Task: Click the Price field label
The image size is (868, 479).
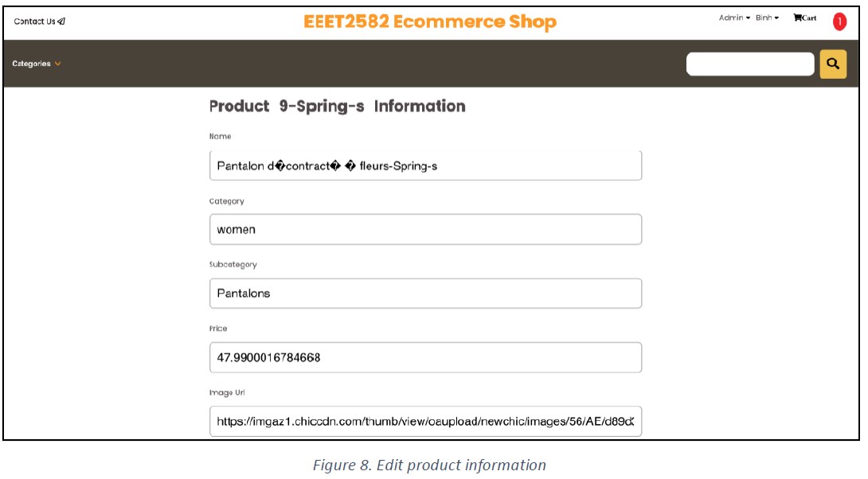Action: coord(218,329)
